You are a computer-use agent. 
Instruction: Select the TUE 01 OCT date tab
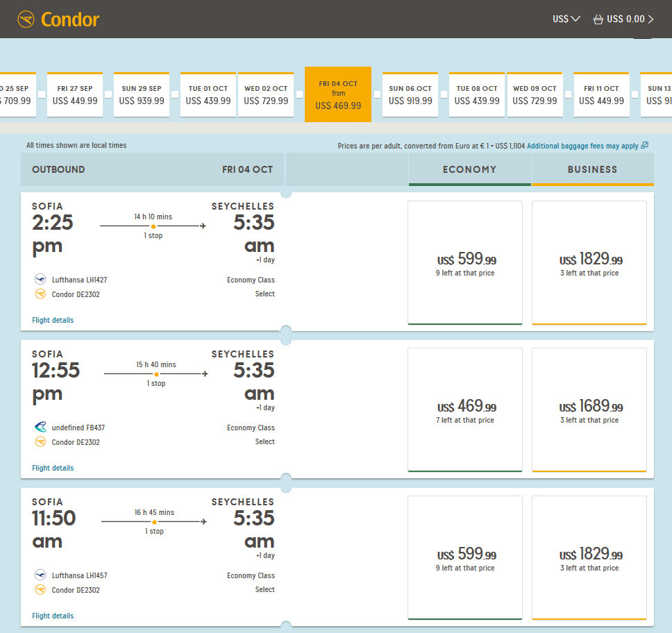(x=208, y=94)
